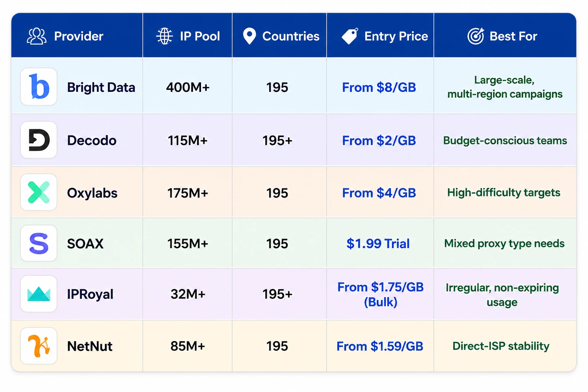Click the IPRoyal provider name
The image size is (588, 392).
point(90,294)
